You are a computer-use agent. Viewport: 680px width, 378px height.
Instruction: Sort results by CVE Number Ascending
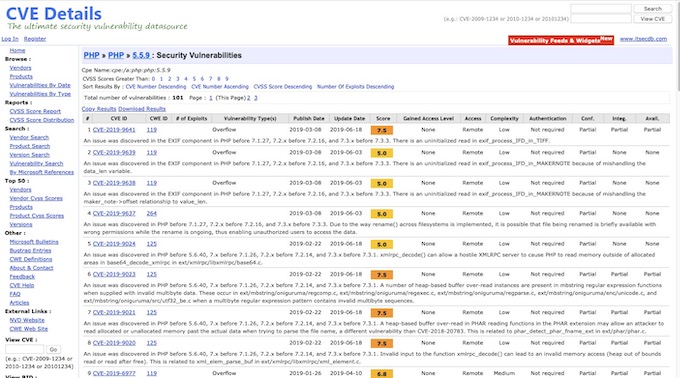pyautogui.click(x=220, y=87)
